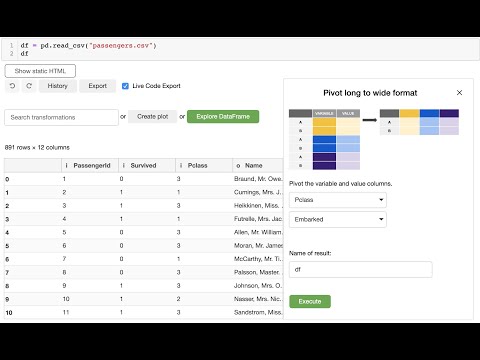Click the 891 rows × 12 columns label
The height and width of the screenshot is (360, 480).
tap(37, 147)
